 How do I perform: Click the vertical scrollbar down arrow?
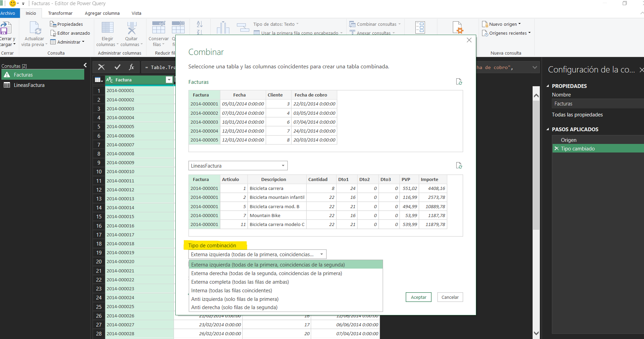click(536, 332)
